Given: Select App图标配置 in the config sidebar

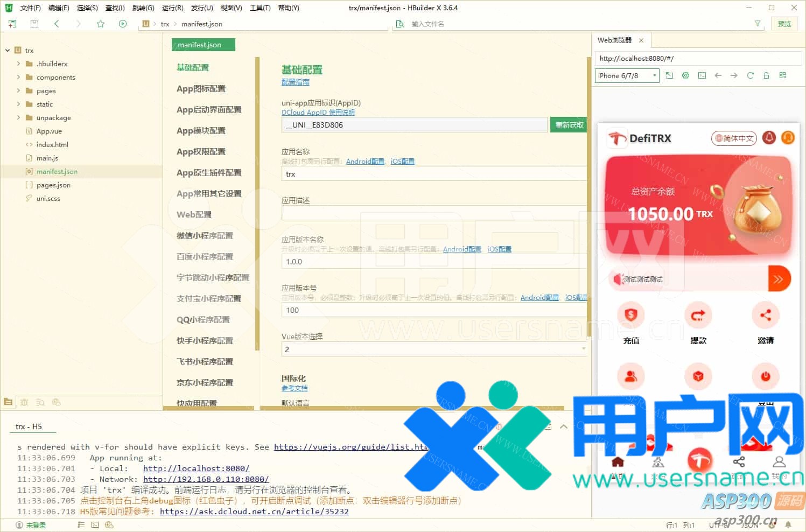Looking at the screenshot, I should coord(201,89).
